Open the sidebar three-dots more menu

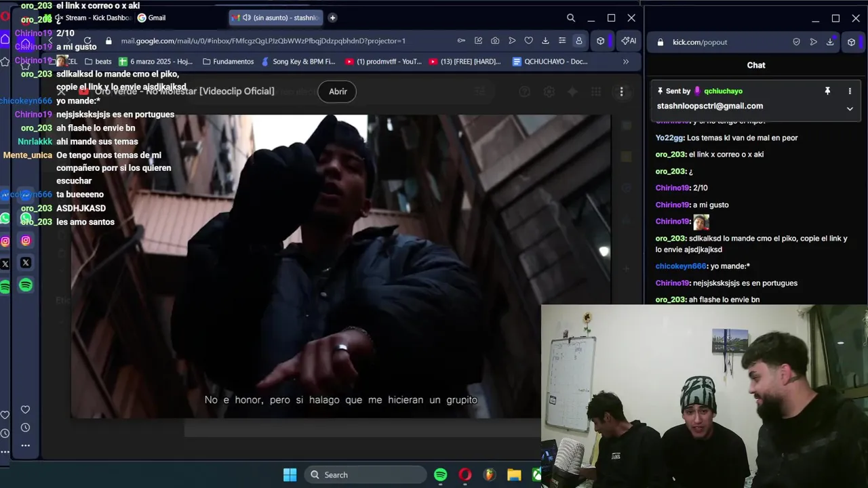tap(25, 445)
